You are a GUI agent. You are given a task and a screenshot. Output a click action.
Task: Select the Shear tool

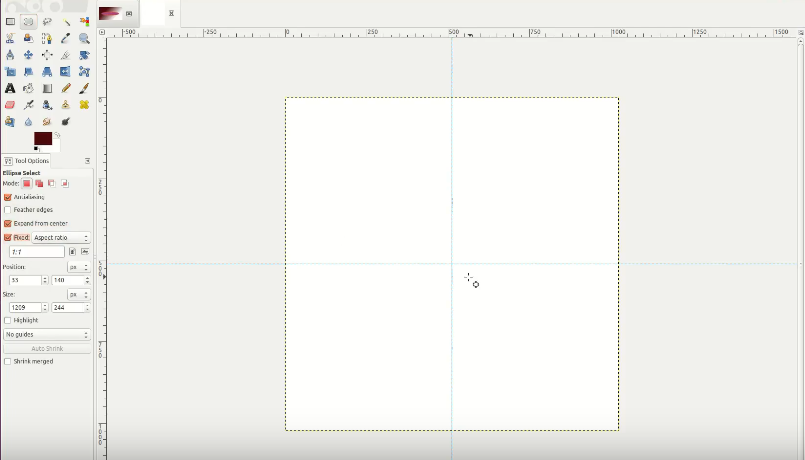coord(28,72)
